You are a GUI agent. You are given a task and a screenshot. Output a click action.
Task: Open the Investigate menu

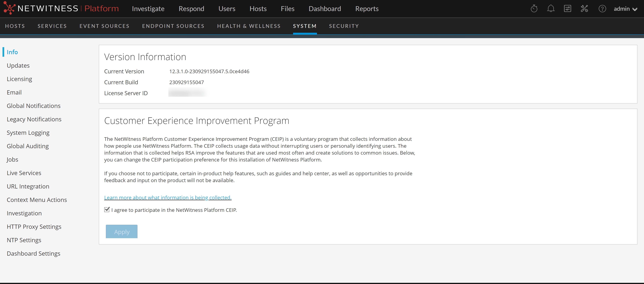tap(148, 9)
